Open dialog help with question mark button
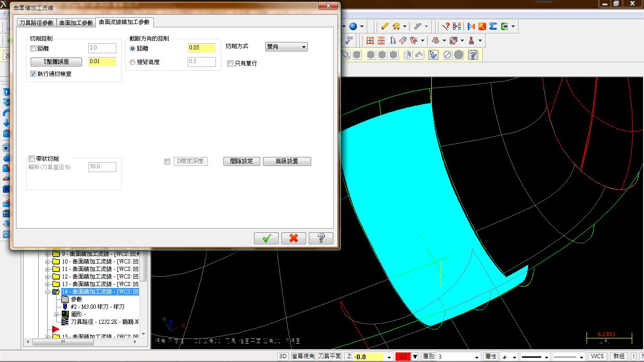This screenshot has height=362, width=644. pyautogui.click(x=321, y=238)
